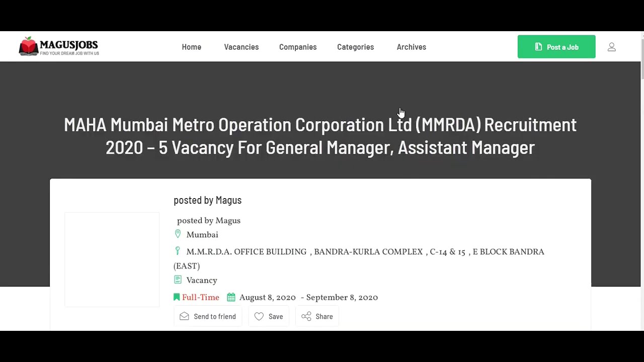Open the Companies page

pos(298,47)
